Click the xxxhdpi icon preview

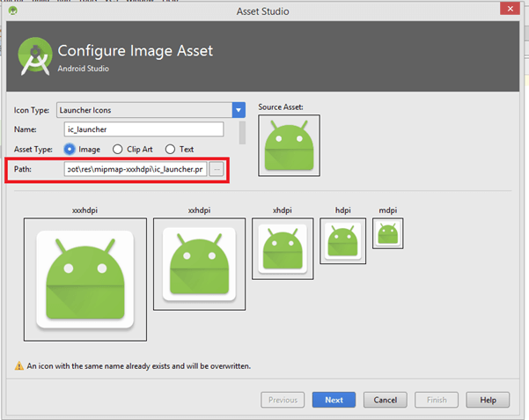85,279
